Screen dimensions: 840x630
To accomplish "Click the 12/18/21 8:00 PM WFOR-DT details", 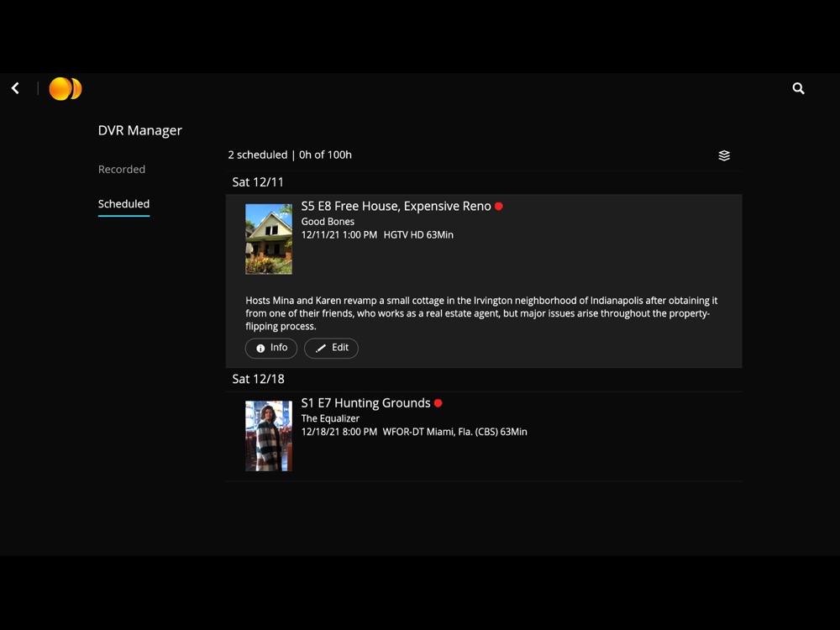I will coord(414,432).
